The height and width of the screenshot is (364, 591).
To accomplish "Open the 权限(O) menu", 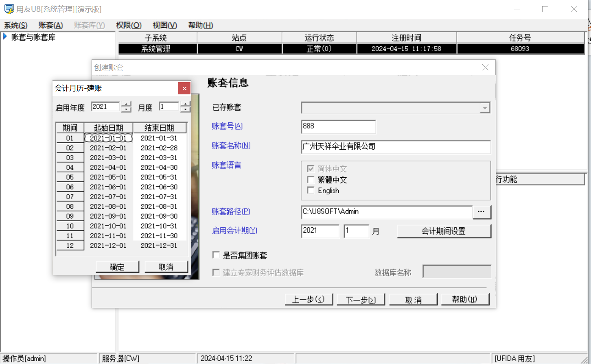I will (129, 25).
